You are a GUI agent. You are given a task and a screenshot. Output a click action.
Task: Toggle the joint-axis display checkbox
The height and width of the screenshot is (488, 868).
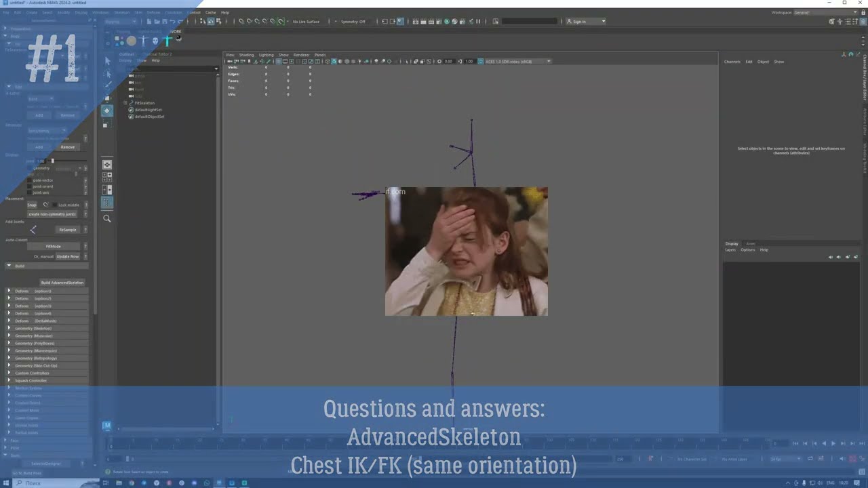pyautogui.click(x=29, y=192)
